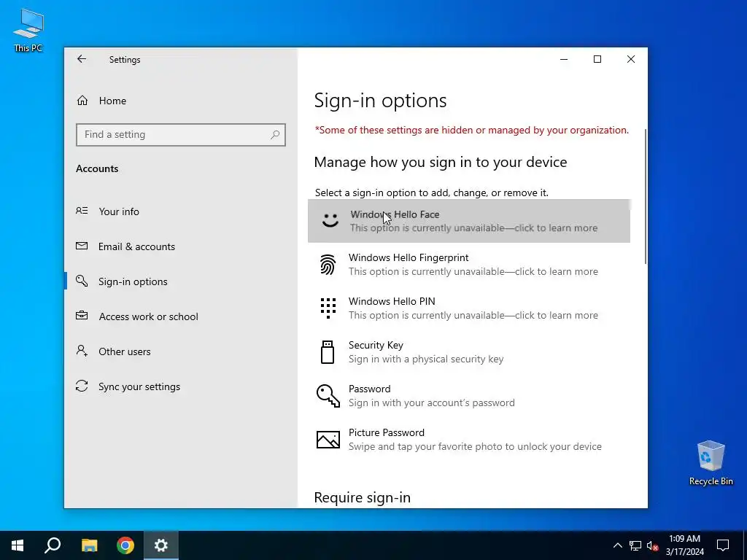This screenshot has width=747, height=560.
Task: Open the Home icon in the sidebar
Action: [x=82, y=101]
